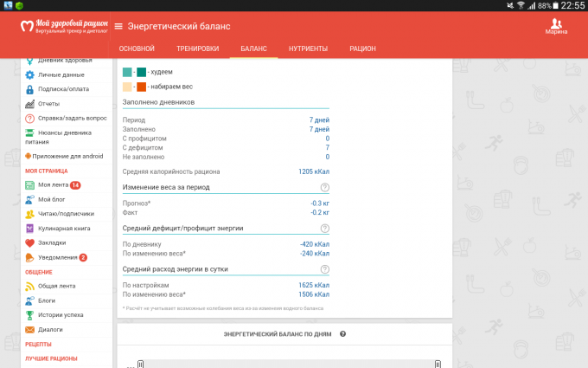Switch to the Основной tab
This screenshot has width=588, height=368.
(137, 49)
